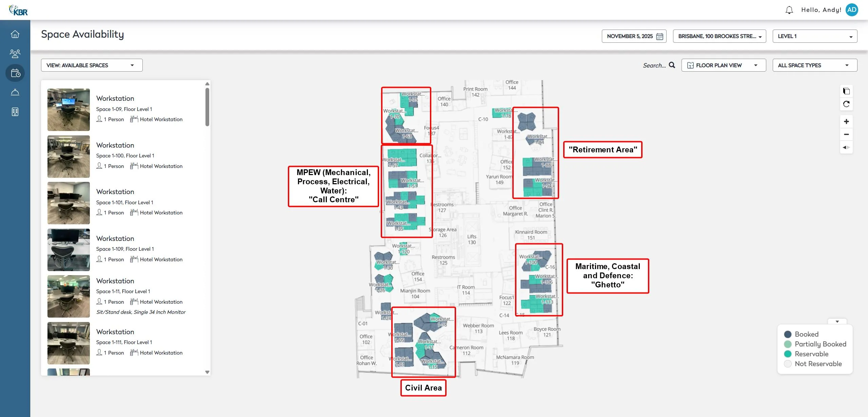Open the View: Available Spaces dropdown

pyautogui.click(x=92, y=65)
